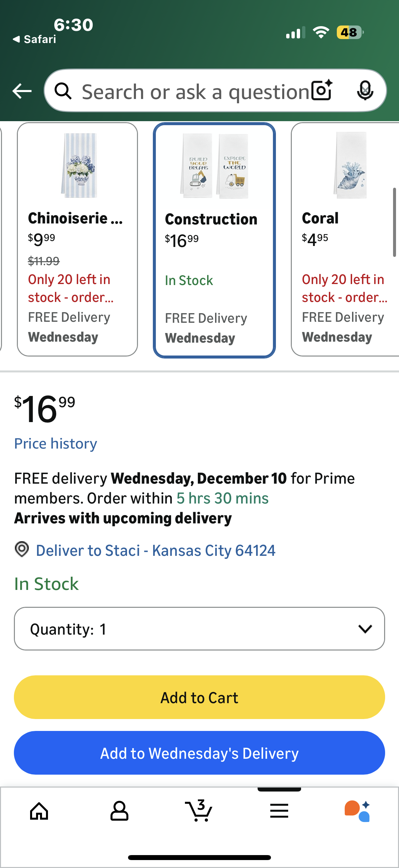Open the Home tab icon
This screenshot has height=868, width=399.
pos(39,811)
